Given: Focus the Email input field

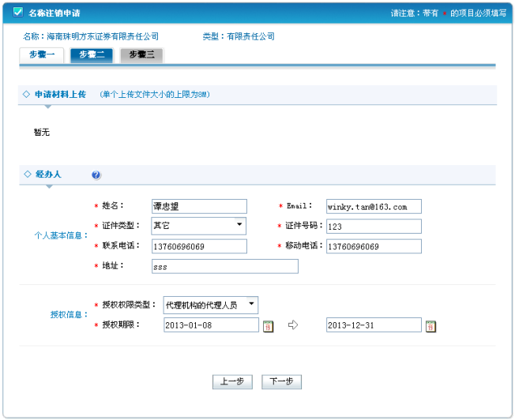Looking at the screenshot, I should (x=373, y=206).
